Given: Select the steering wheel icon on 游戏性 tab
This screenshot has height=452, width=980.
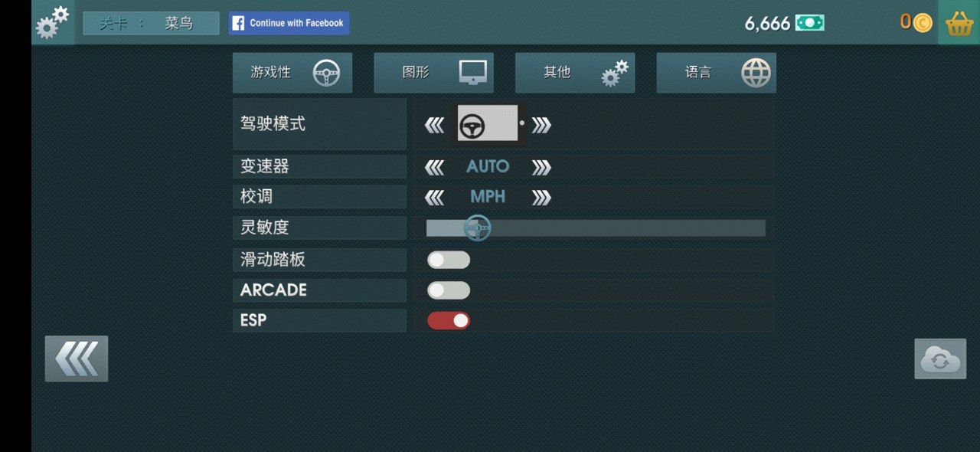Looking at the screenshot, I should (x=328, y=73).
